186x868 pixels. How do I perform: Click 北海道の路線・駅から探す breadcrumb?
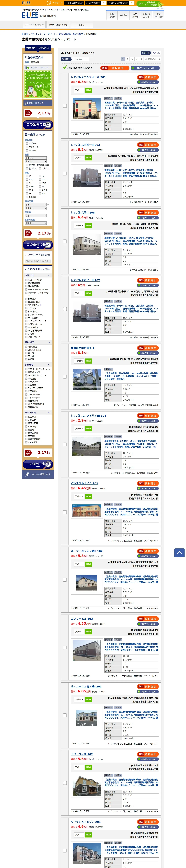(x=71, y=34)
